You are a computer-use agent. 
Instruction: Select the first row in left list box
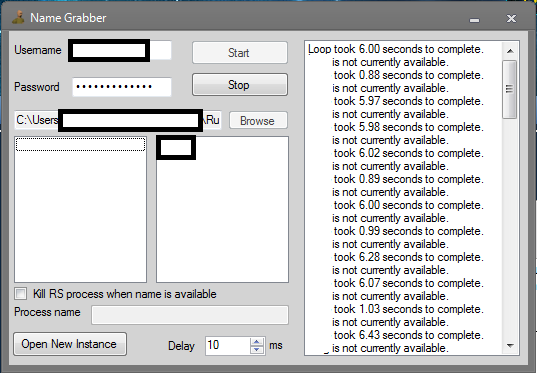80,145
